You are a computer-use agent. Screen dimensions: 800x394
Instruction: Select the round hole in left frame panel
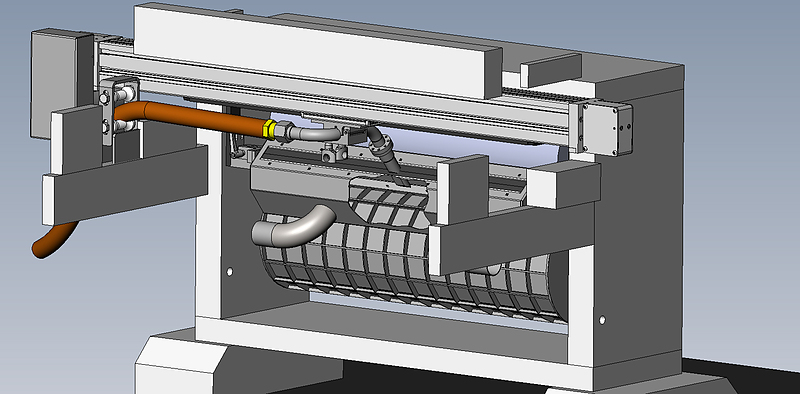pos(230,272)
